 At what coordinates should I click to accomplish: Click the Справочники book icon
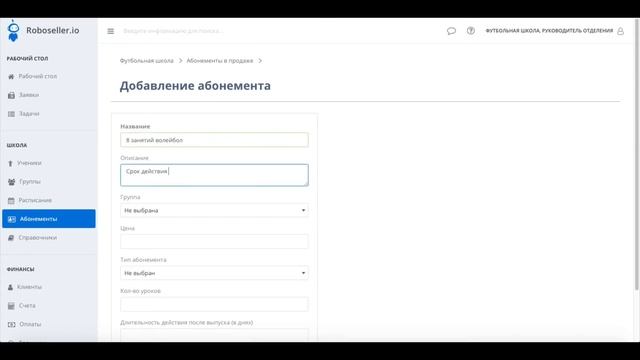[x=11, y=238]
